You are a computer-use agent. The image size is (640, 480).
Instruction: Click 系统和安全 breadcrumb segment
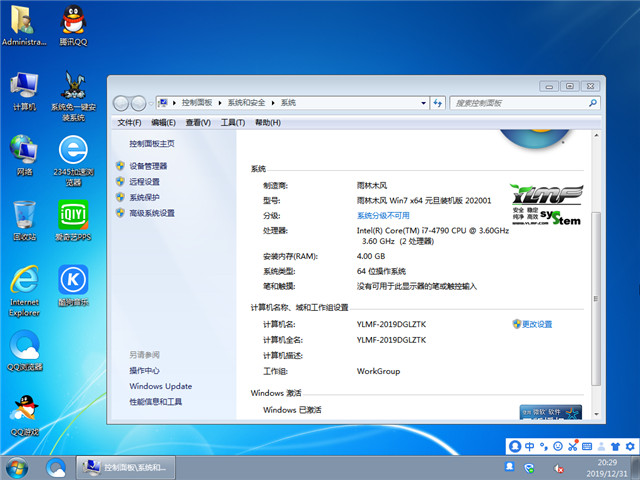click(247, 103)
